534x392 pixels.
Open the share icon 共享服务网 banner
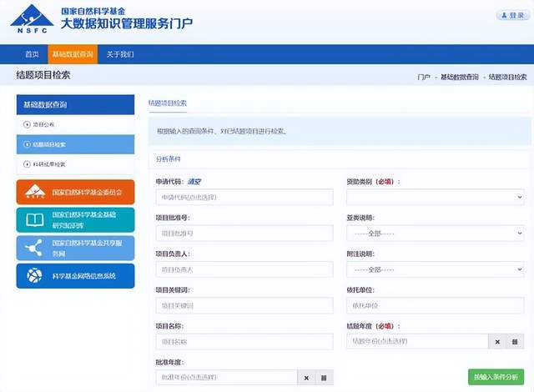click(75, 248)
